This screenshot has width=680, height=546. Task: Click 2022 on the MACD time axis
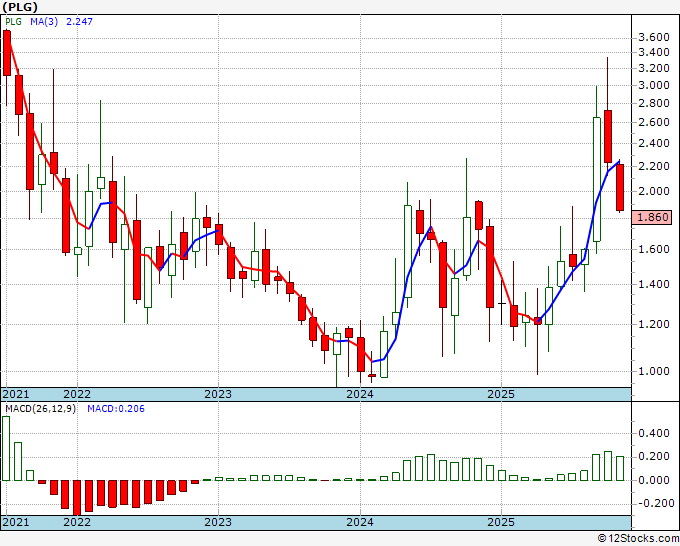[77, 522]
